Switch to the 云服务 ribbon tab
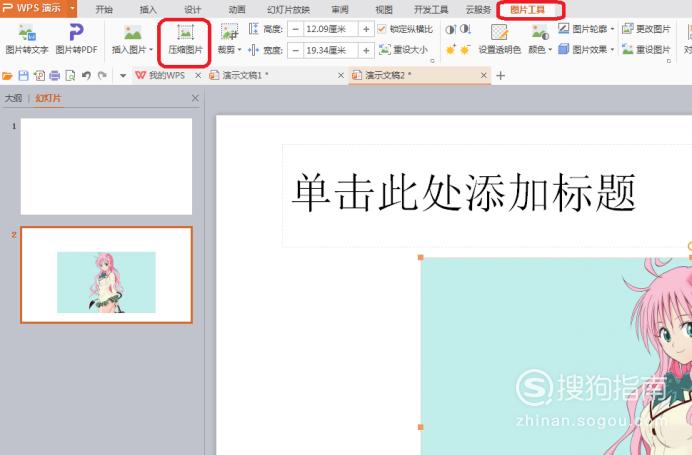Screen dimensions: 692x455 point(478,9)
